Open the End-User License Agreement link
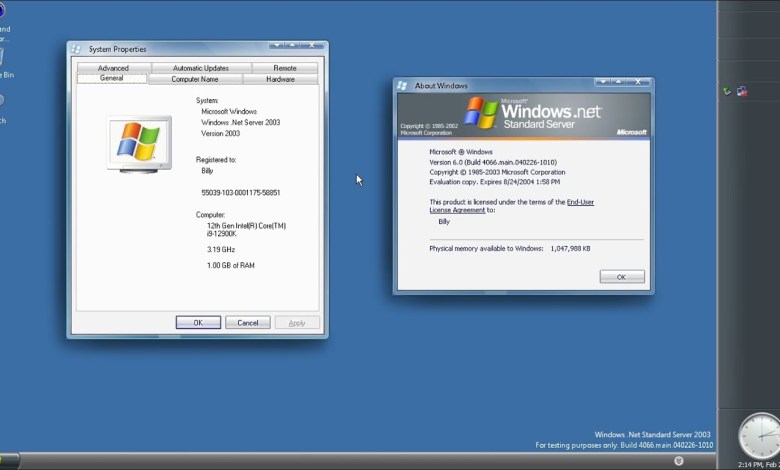 tap(511, 206)
